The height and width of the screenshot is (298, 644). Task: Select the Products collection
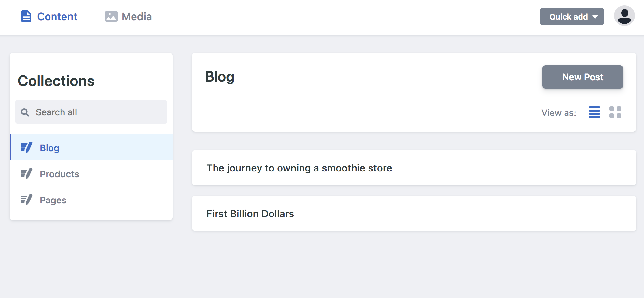91,174
